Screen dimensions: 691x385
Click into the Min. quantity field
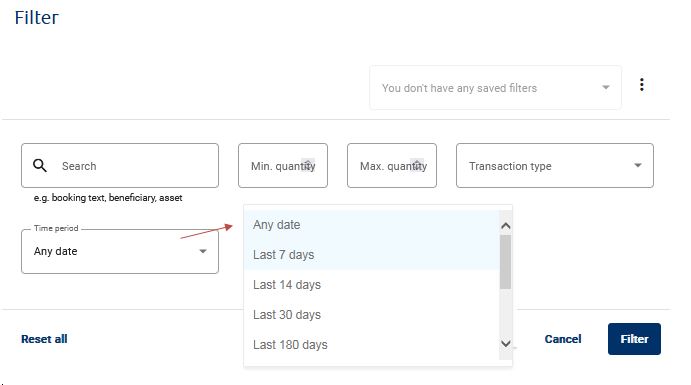tap(283, 166)
